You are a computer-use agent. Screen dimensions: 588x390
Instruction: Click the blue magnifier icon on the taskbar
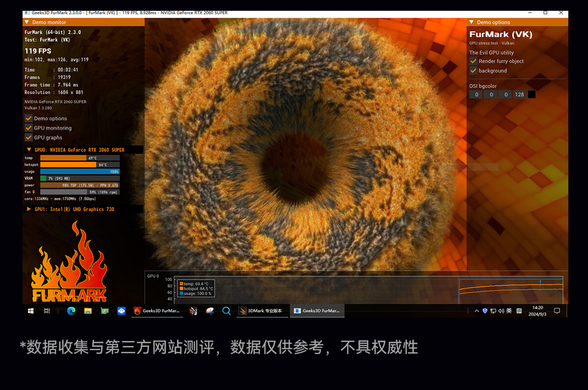point(226,311)
